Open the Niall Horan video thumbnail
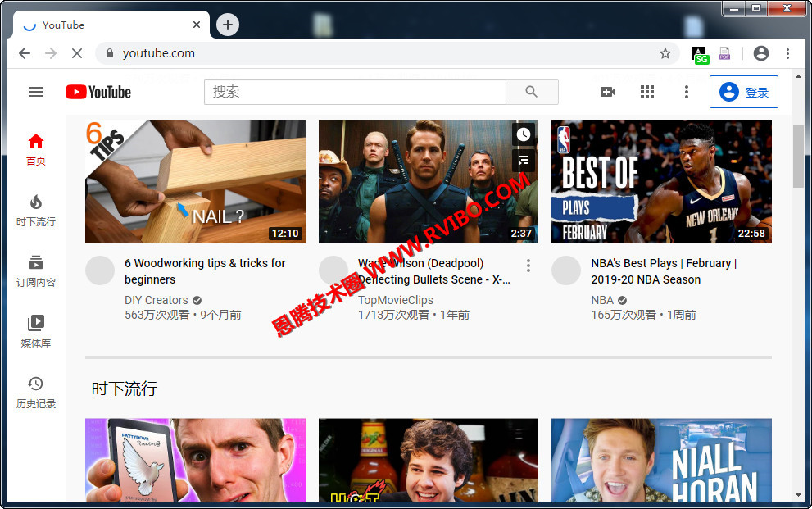The image size is (812, 509). [661, 461]
